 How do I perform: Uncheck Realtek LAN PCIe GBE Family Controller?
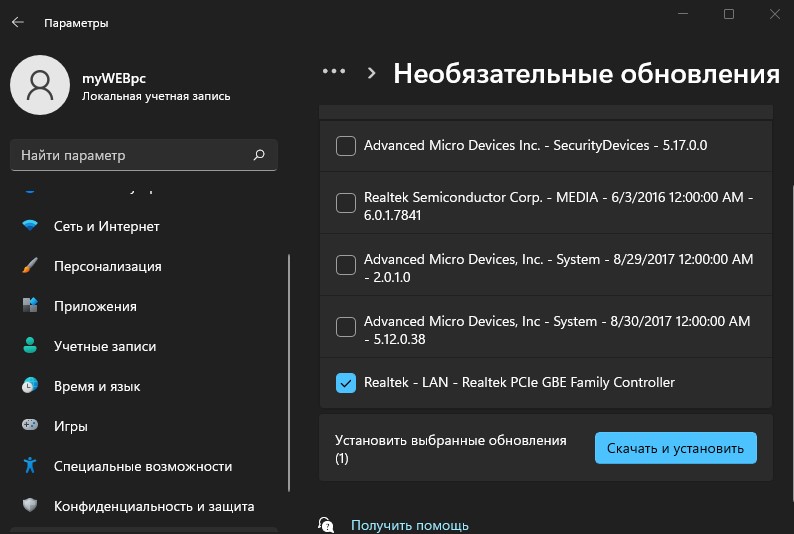coord(346,383)
